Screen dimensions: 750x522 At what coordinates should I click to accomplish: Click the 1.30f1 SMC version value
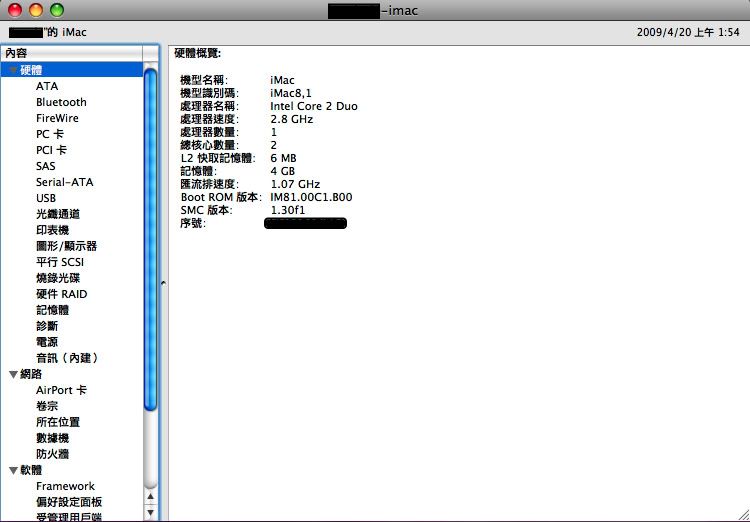pos(287,210)
